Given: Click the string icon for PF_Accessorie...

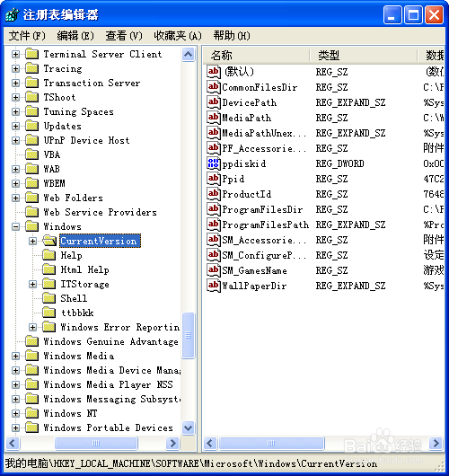Looking at the screenshot, I should click(x=214, y=148).
